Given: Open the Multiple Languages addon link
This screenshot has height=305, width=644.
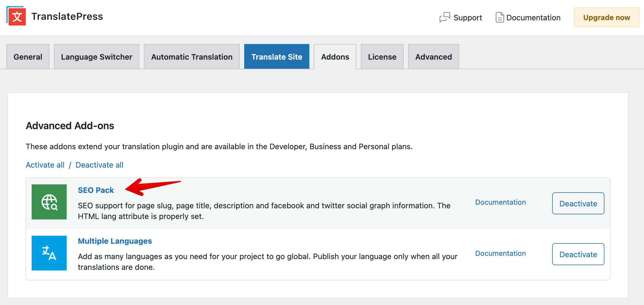Looking at the screenshot, I should (x=115, y=241).
